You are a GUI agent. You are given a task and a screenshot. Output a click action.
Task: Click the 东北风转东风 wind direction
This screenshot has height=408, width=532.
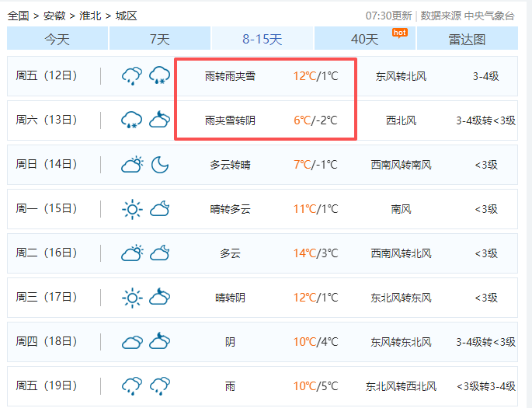(401, 298)
